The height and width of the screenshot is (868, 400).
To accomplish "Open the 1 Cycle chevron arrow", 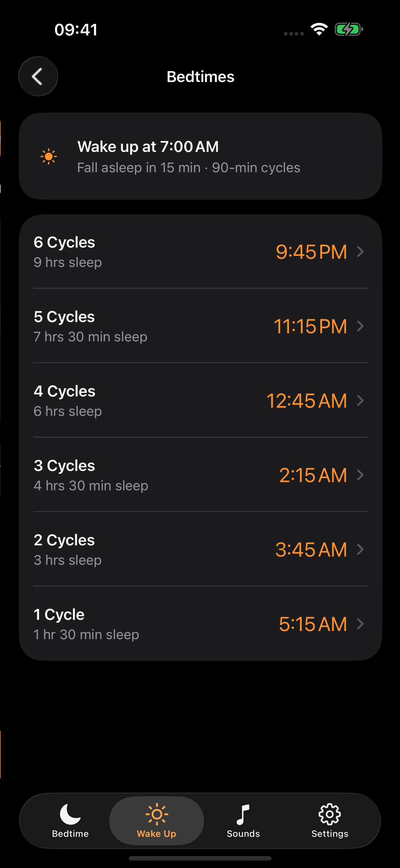I will pyautogui.click(x=360, y=624).
